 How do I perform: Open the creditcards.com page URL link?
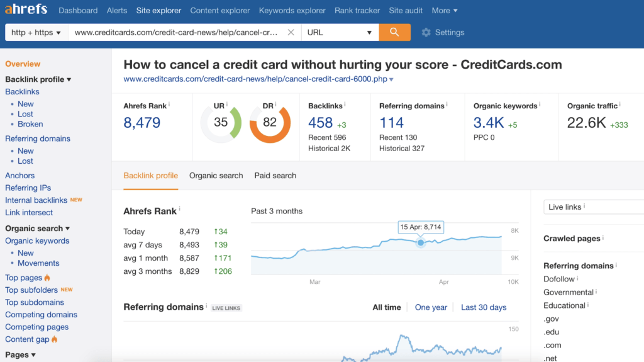[x=255, y=79]
